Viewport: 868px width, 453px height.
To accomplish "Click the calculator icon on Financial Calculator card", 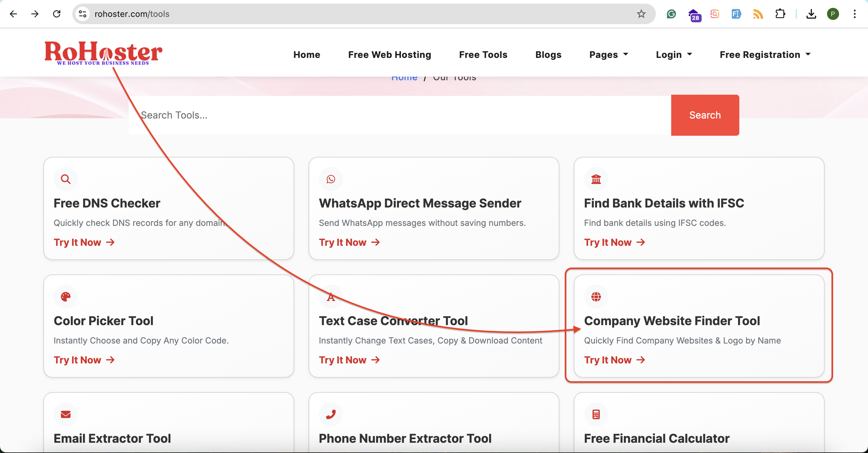I will (x=596, y=415).
